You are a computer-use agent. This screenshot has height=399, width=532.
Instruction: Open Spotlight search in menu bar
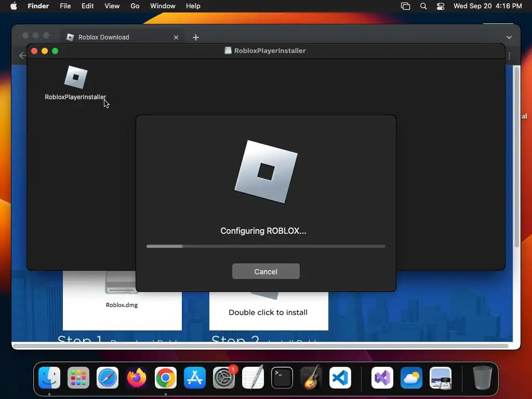coord(423,6)
